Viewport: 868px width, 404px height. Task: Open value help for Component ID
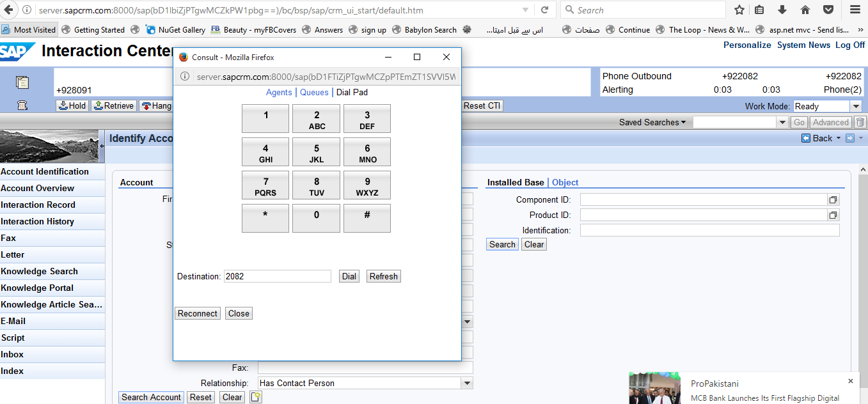pyautogui.click(x=833, y=199)
